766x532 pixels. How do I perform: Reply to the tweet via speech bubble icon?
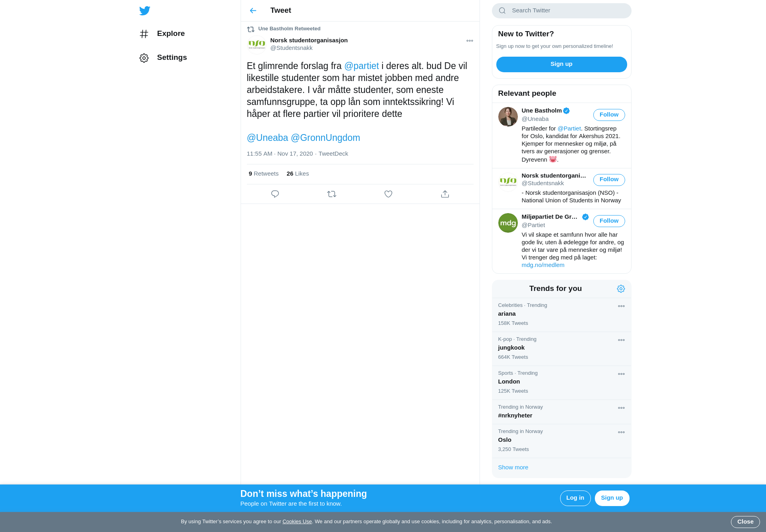(275, 194)
